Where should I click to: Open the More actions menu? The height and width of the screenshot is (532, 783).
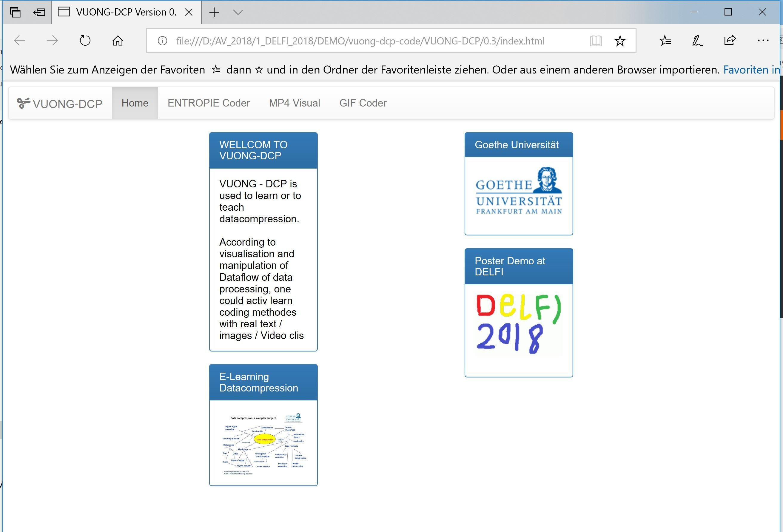(x=762, y=41)
